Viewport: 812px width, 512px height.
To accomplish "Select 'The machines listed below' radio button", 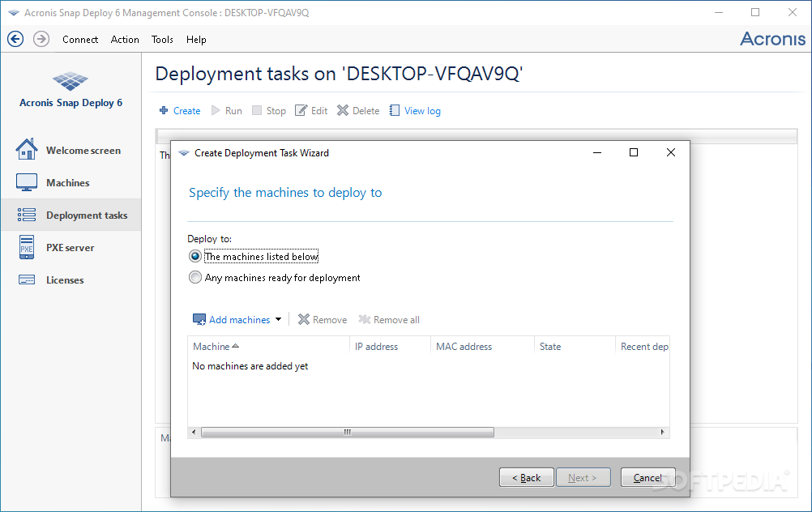I will (x=195, y=256).
